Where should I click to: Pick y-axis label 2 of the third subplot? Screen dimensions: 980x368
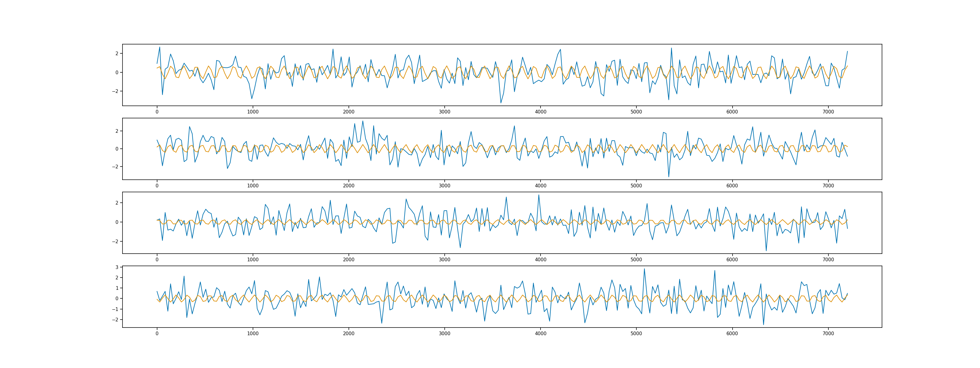click(x=117, y=203)
